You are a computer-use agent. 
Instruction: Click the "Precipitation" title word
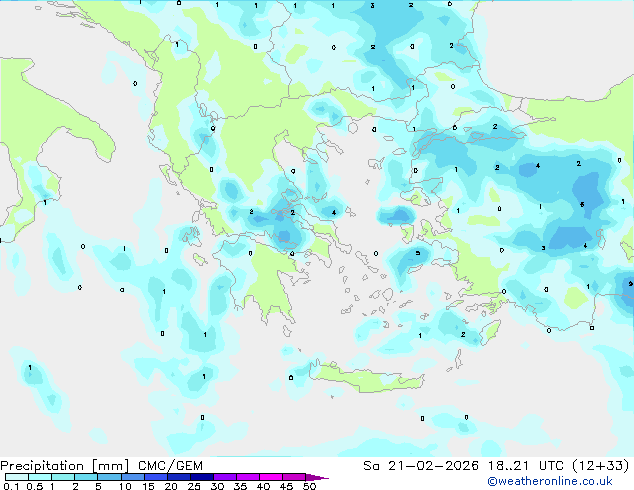(x=42, y=466)
